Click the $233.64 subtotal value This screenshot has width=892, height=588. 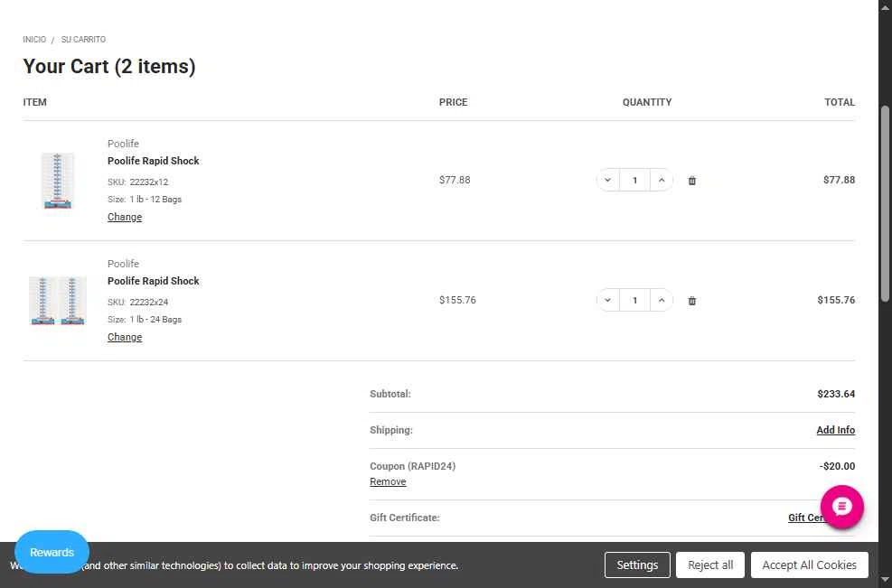click(836, 394)
